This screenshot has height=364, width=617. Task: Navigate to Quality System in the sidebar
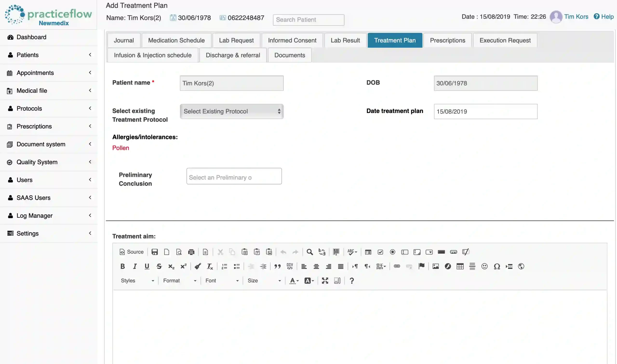[37, 162]
